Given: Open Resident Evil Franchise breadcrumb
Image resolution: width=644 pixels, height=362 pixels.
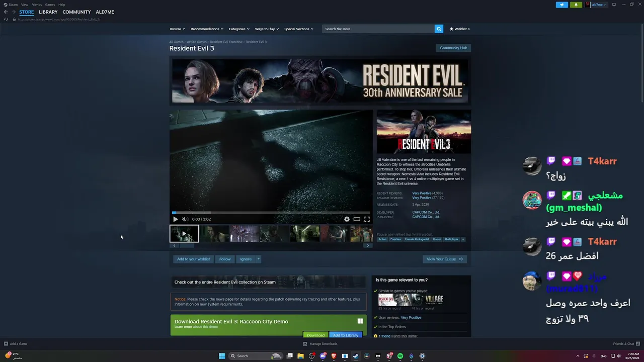Looking at the screenshot, I should pos(226,42).
